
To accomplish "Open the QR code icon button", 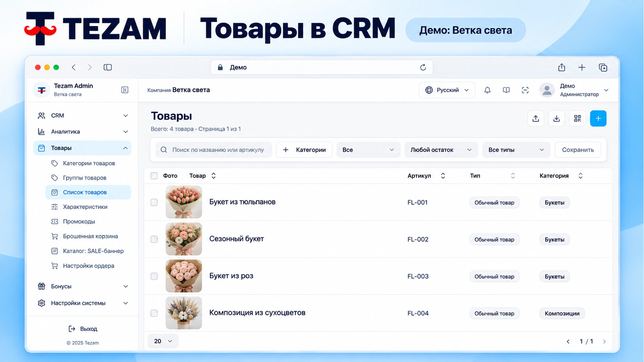I will pyautogui.click(x=578, y=118).
